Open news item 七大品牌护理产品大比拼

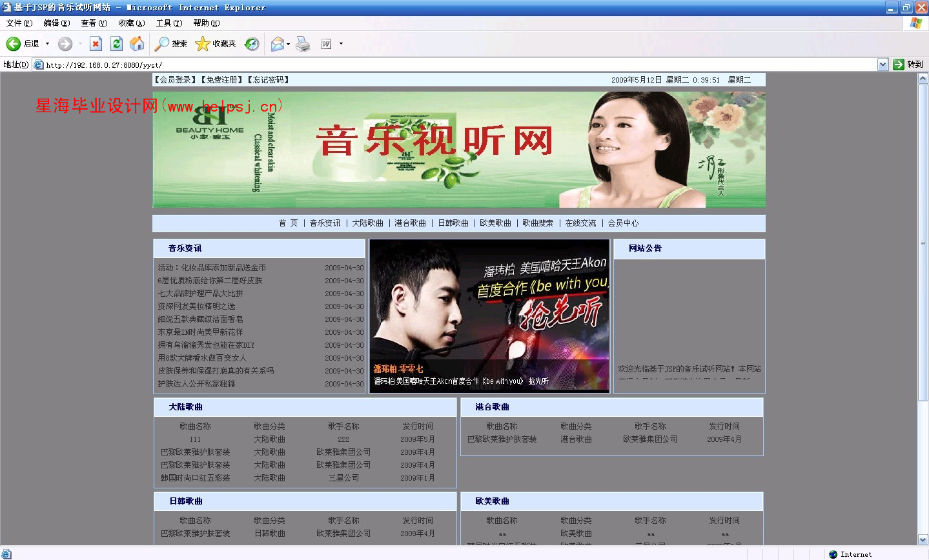tap(200, 294)
